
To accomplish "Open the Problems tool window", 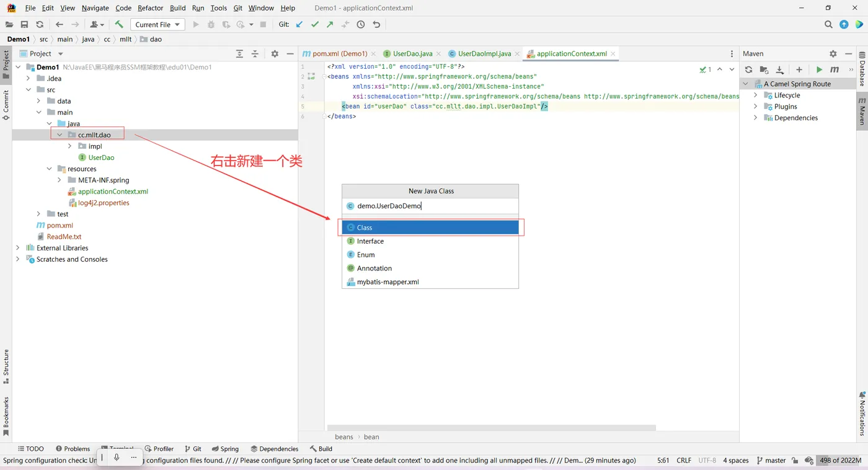I will (x=73, y=448).
